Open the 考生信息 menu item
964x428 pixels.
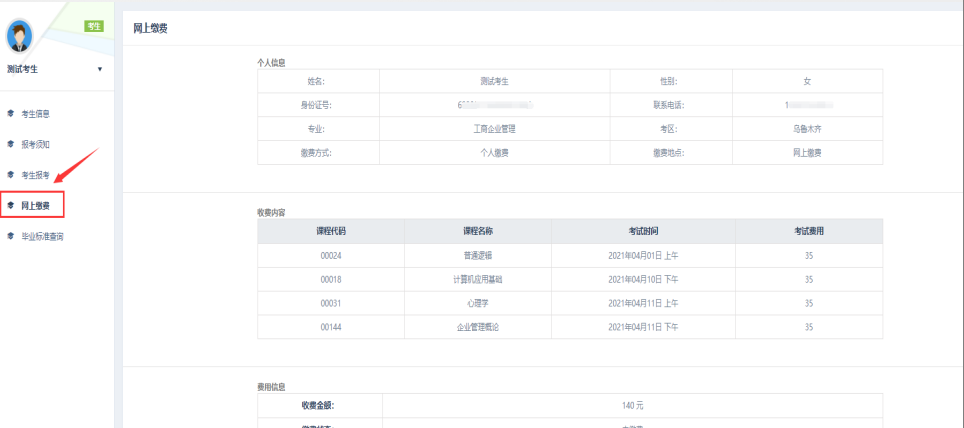tap(36, 113)
